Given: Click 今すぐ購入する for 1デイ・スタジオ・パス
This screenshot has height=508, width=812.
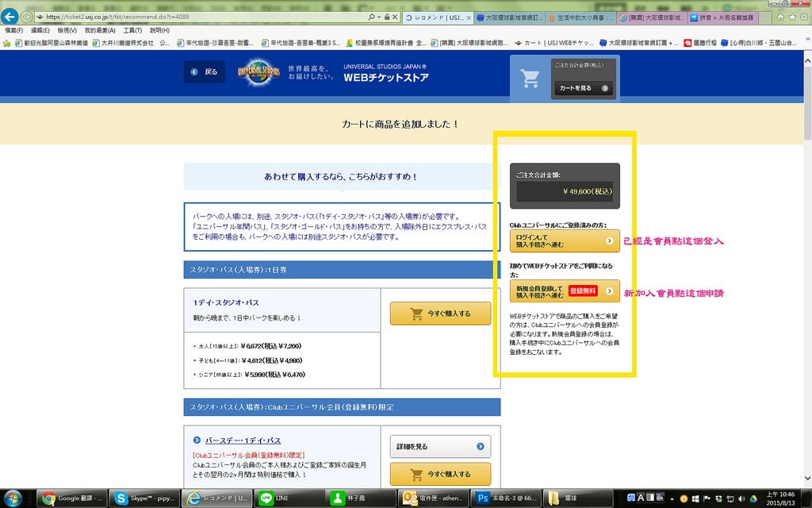Looking at the screenshot, I should point(440,314).
